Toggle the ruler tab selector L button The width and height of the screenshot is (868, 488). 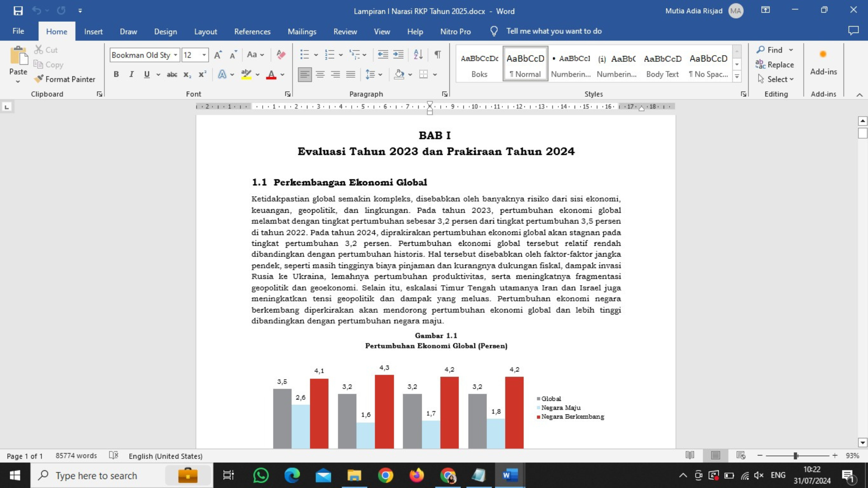tap(7, 107)
